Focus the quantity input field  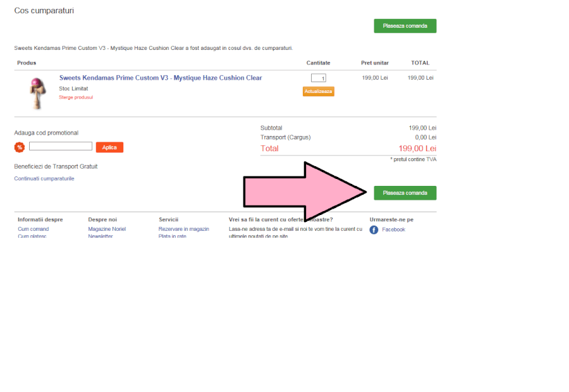click(x=319, y=78)
